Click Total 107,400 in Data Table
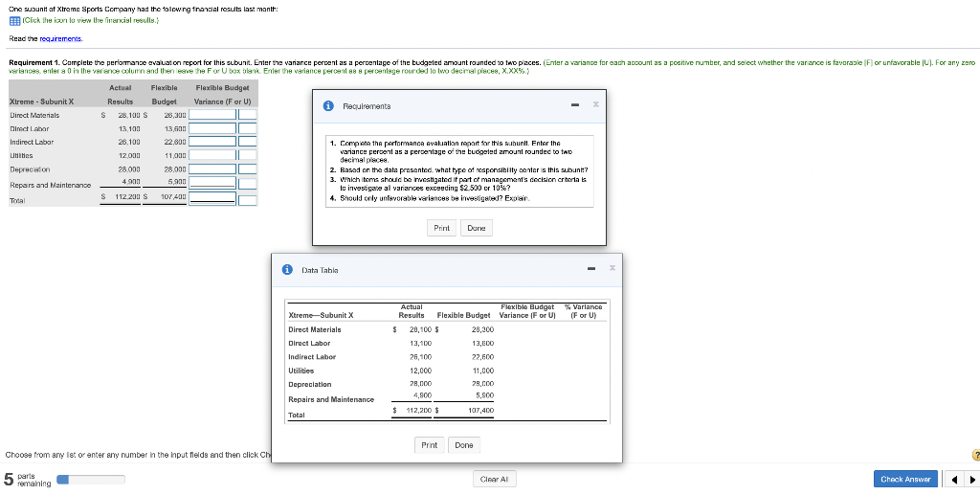Image resolution: width=980 pixels, height=495 pixels. click(481, 411)
